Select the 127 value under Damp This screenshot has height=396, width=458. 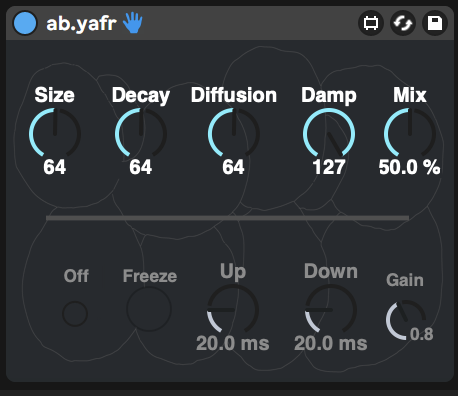(329, 167)
